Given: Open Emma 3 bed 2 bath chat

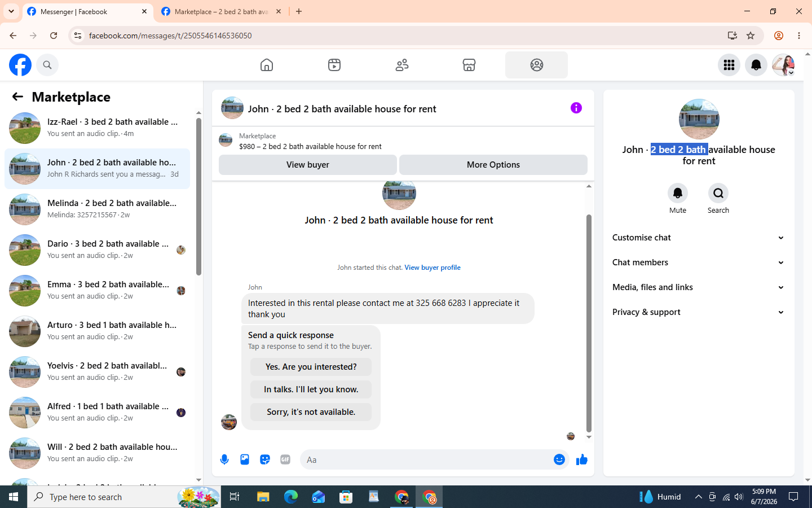Looking at the screenshot, I should tap(98, 290).
